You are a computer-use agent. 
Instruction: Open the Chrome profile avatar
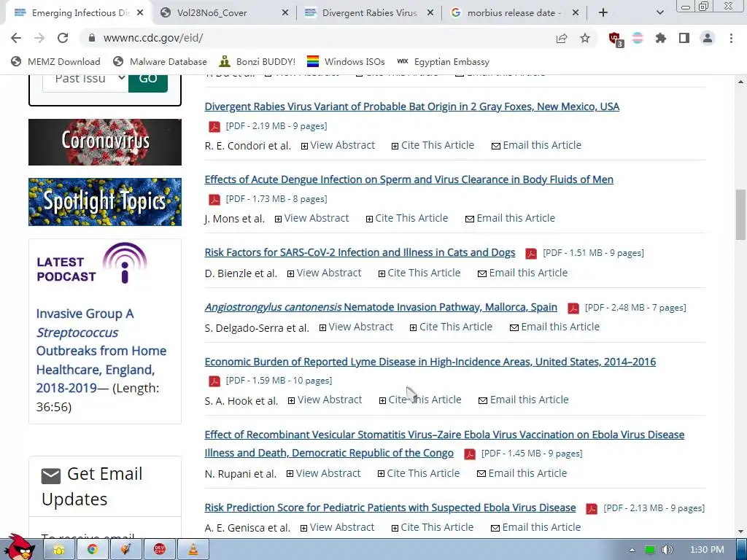tap(708, 38)
